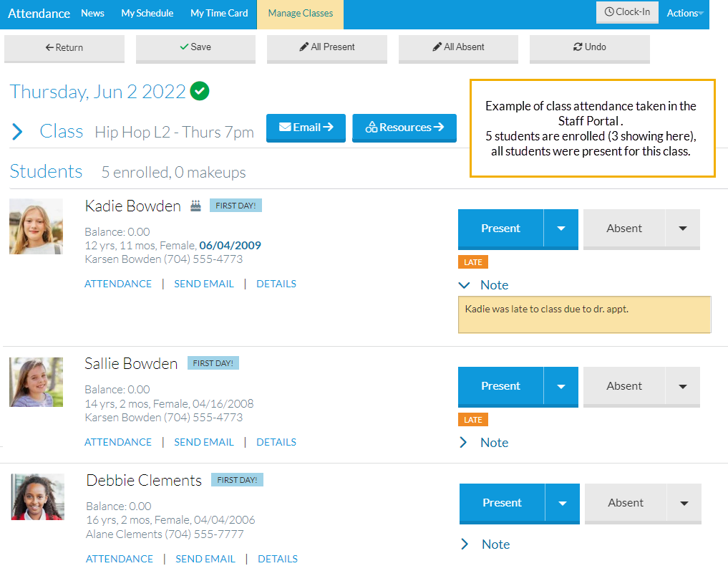Open Absent dropdown arrow for Kadie Bowden
Image resolution: width=728 pixels, height=576 pixels.
coord(682,229)
